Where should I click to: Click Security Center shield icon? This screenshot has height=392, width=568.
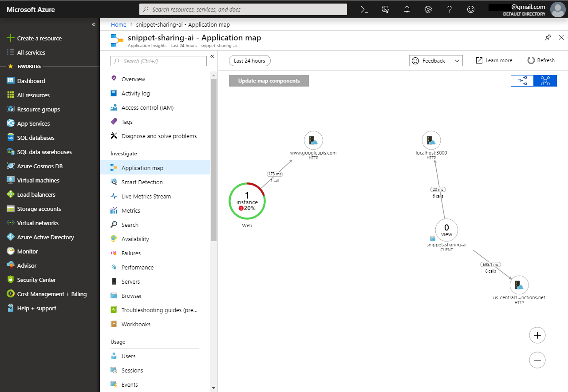pos(11,280)
